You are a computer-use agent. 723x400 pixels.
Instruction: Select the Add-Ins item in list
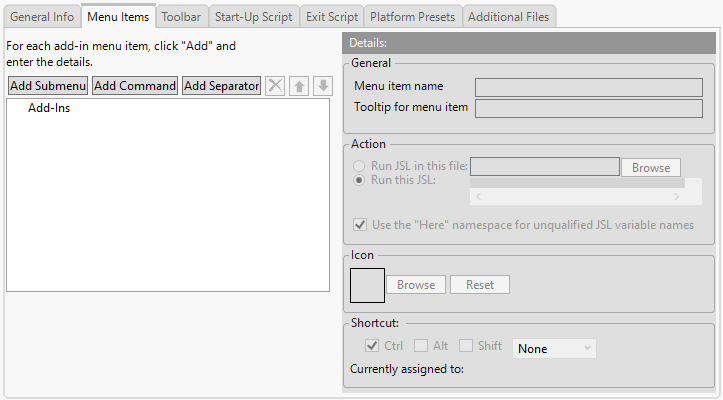(49, 108)
